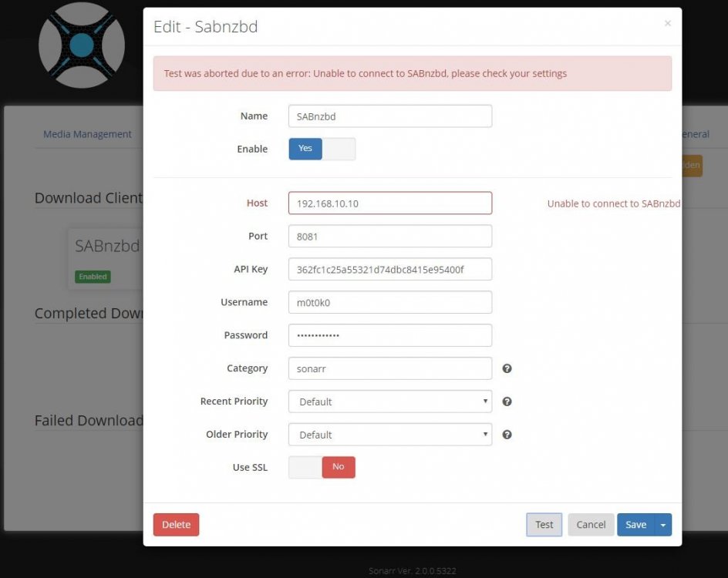Image resolution: width=728 pixels, height=578 pixels.
Task: Open help for Older Priority
Action: tap(507, 434)
